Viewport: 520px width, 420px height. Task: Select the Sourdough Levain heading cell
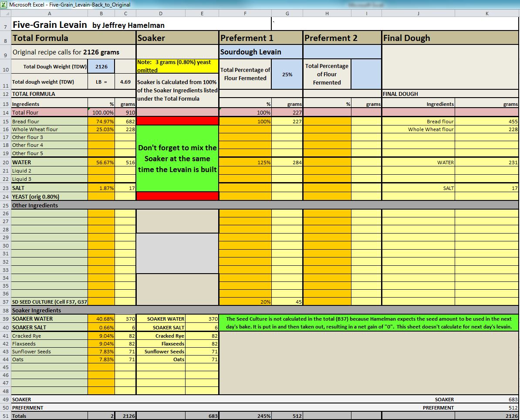(x=260, y=52)
